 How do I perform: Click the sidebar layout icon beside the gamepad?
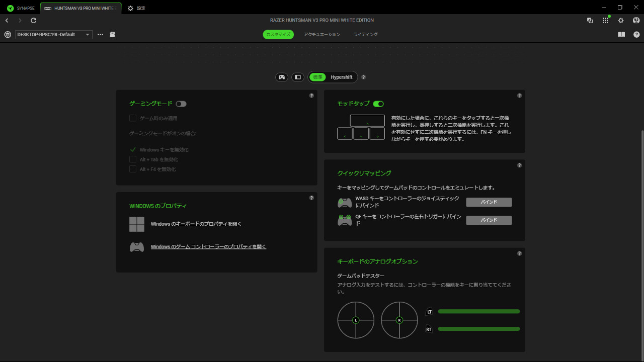(x=298, y=77)
